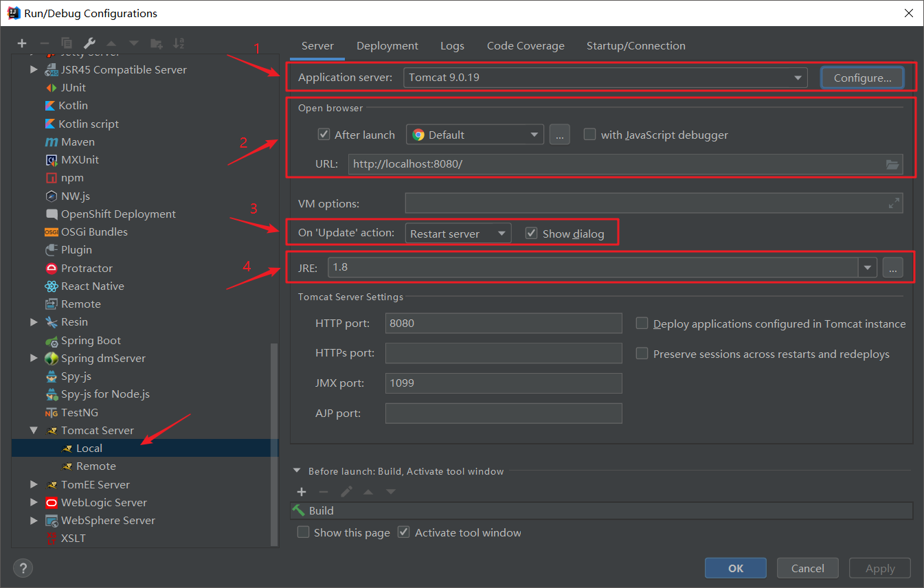This screenshot has width=924, height=588.
Task: Select the TestNG icon
Action: pyautogui.click(x=51, y=413)
